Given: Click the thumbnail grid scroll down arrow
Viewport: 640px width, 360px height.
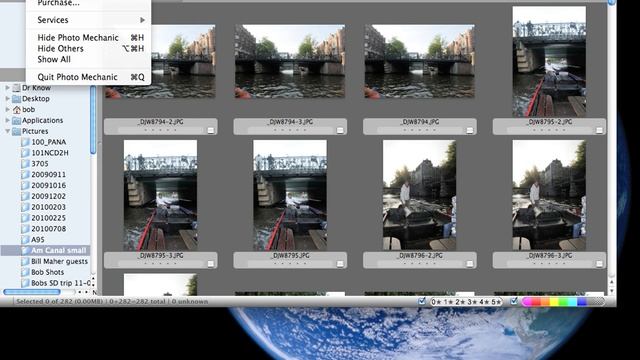Looking at the screenshot, I should point(611,291).
